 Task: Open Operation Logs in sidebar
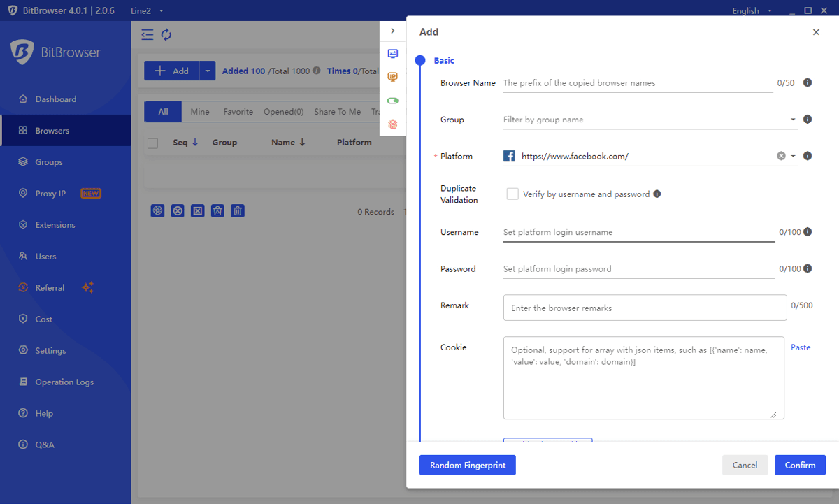66,382
